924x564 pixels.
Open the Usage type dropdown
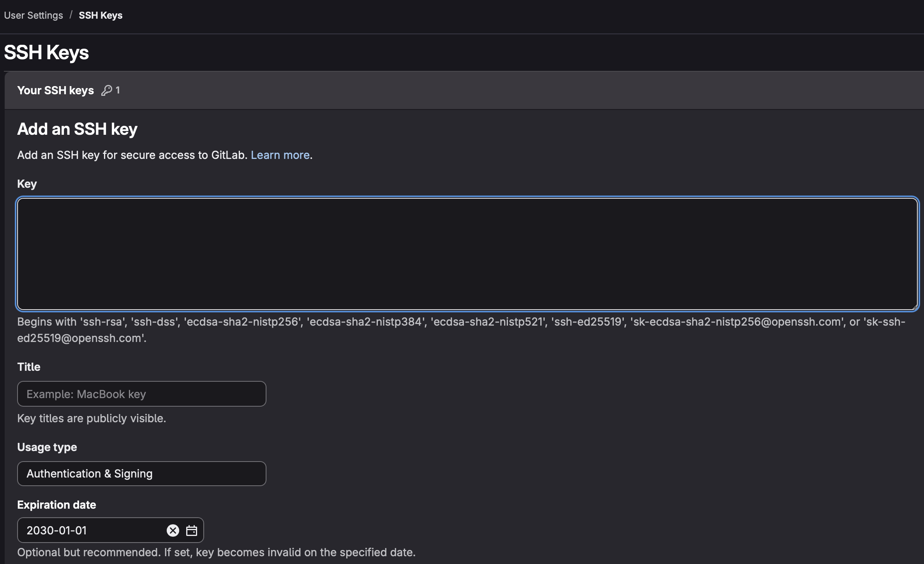(141, 474)
